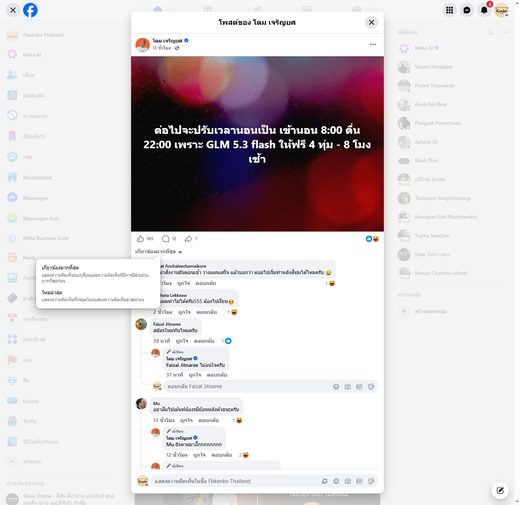Open the profile account menu avatar
This screenshot has width=520, height=505.
point(501,10)
